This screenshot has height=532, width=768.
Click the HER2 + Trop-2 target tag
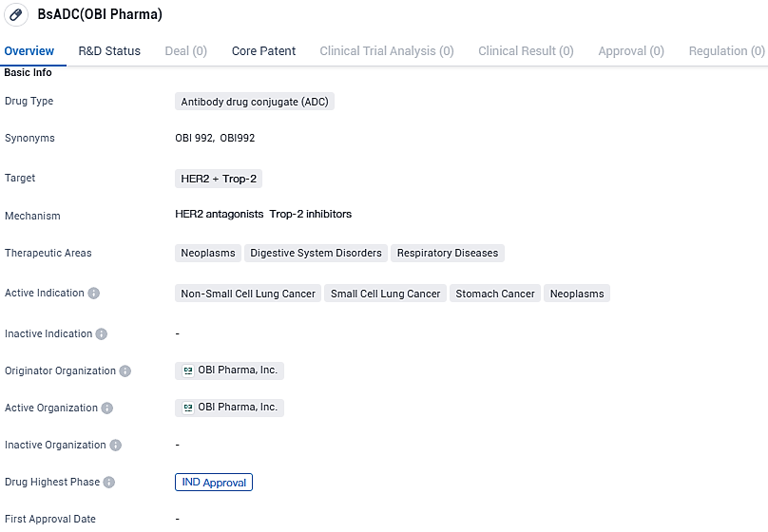(x=219, y=179)
